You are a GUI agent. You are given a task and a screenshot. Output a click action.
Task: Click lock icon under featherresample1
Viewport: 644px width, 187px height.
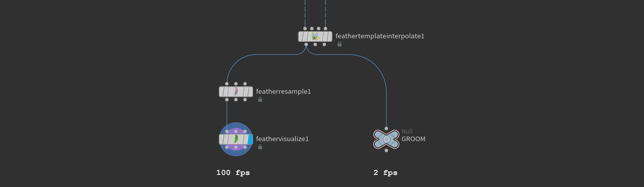[x=260, y=99]
